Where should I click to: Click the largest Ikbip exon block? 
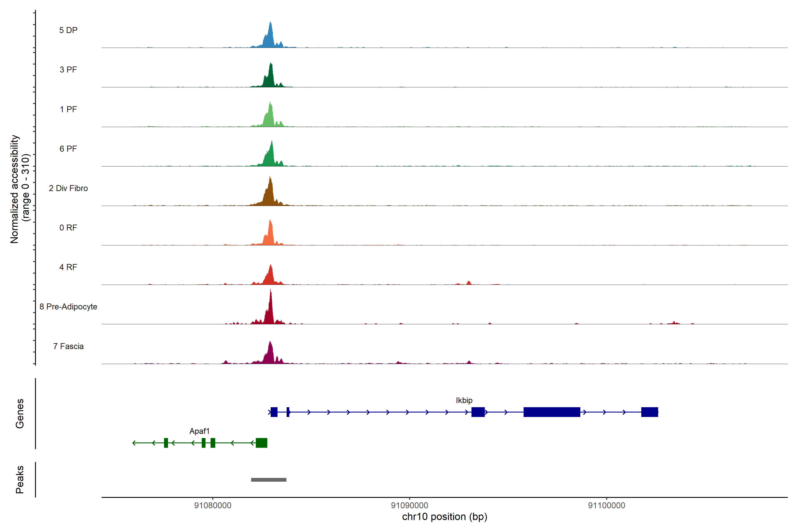[x=552, y=412]
